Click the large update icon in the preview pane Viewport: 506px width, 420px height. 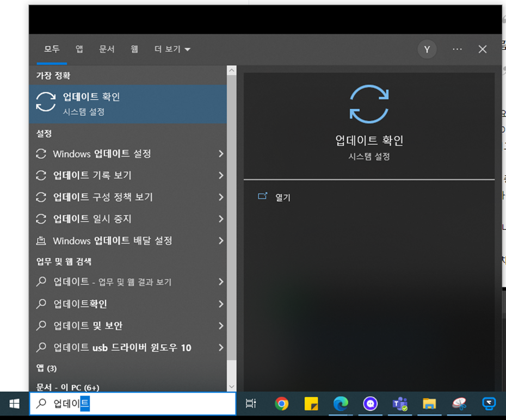tap(369, 104)
